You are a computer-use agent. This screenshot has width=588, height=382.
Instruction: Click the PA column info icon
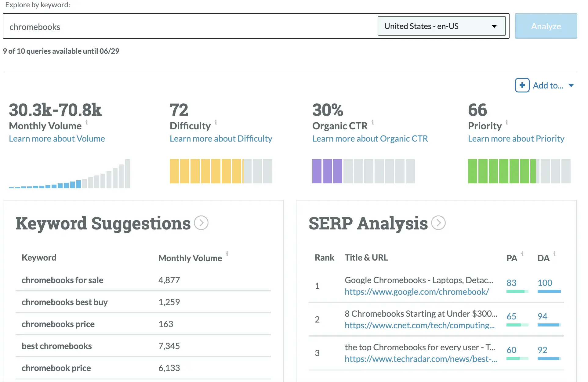(x=522, y=254)
